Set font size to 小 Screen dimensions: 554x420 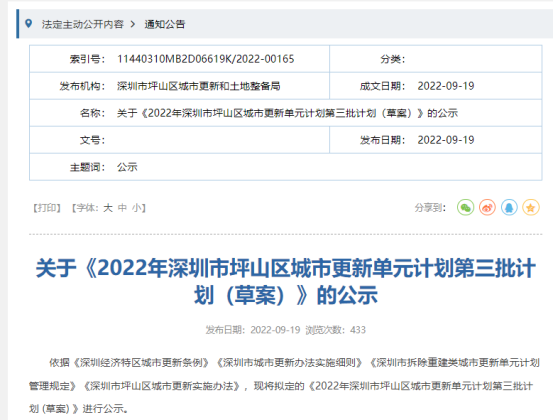pos(137,208)
